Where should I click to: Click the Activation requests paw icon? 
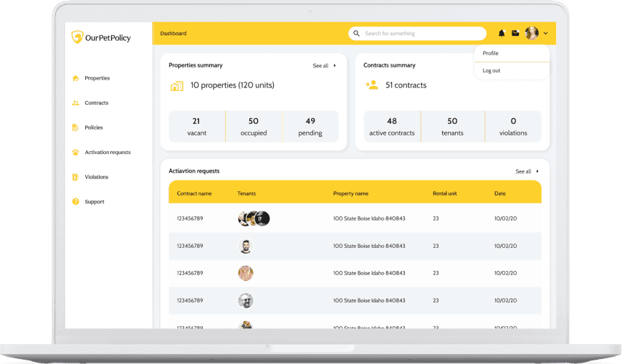75,152
